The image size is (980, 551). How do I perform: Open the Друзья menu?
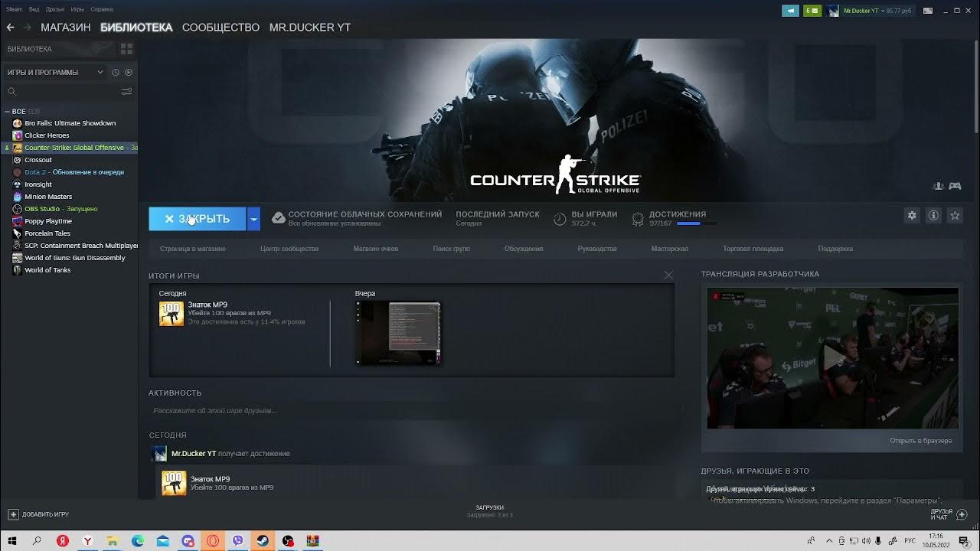[55, 9]
